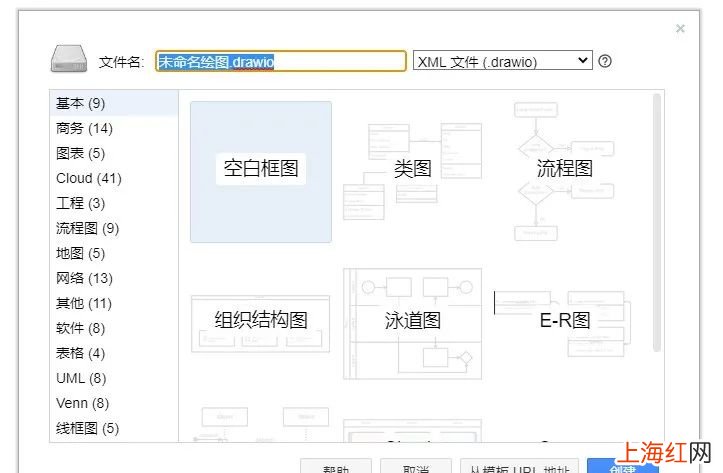
Task: Click the template list vertical scrollbar
Action: [657, 223]
